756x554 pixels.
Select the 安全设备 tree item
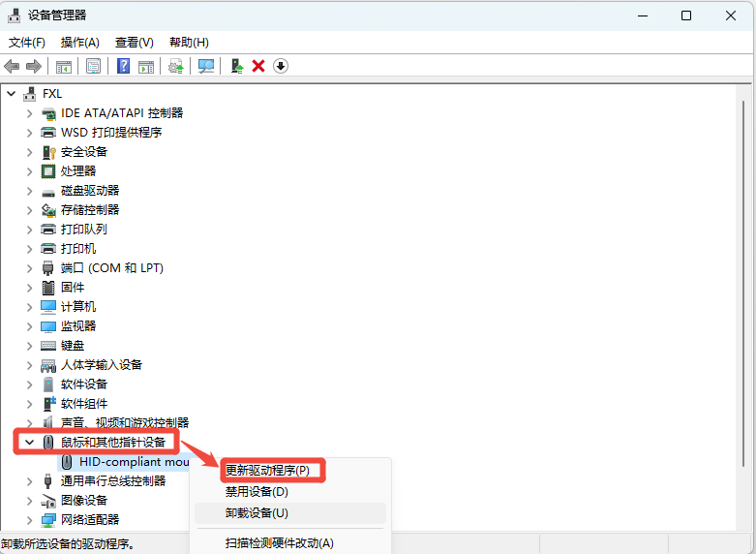(x=84, y=152)
